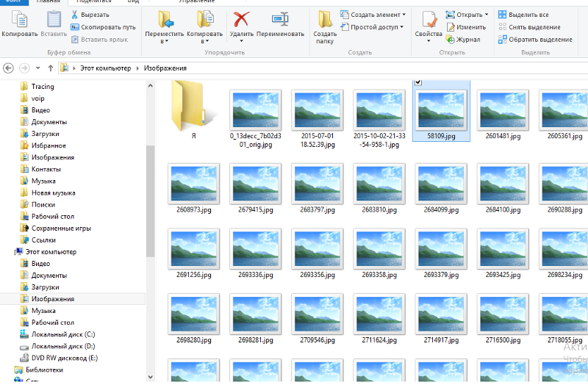Open Избранное in navigation pane

pyautogui.click(x=43, y=145)
